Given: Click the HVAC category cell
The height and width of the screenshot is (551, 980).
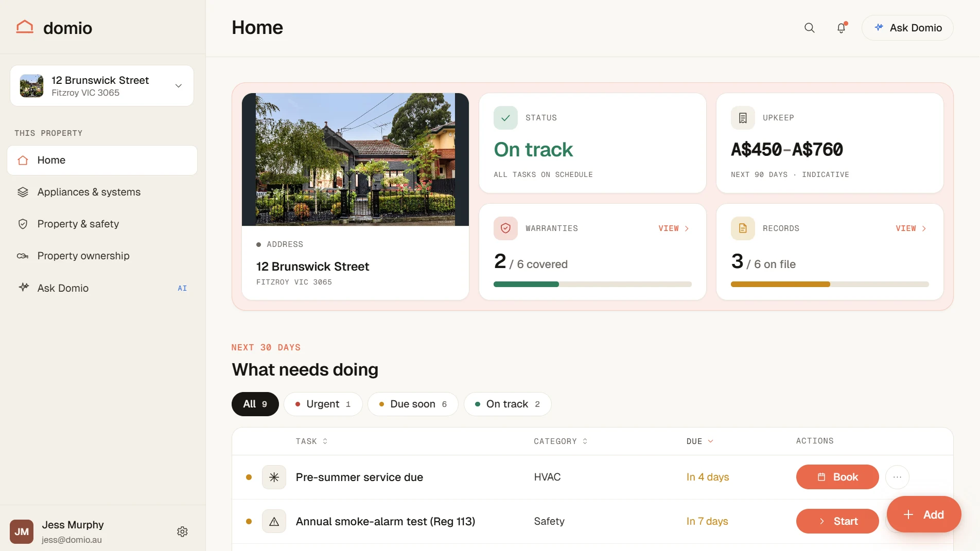Looking at the screenshot, I should pos(547,477).
